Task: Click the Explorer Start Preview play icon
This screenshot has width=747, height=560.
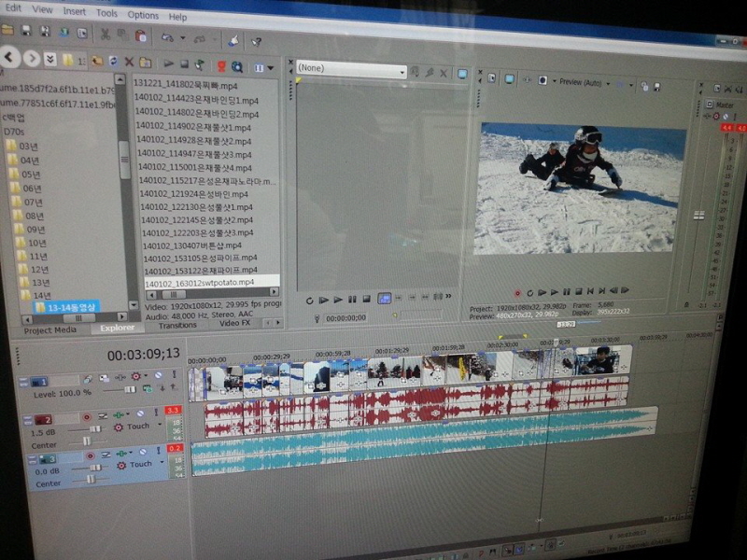Action: [x=168, y=63]
